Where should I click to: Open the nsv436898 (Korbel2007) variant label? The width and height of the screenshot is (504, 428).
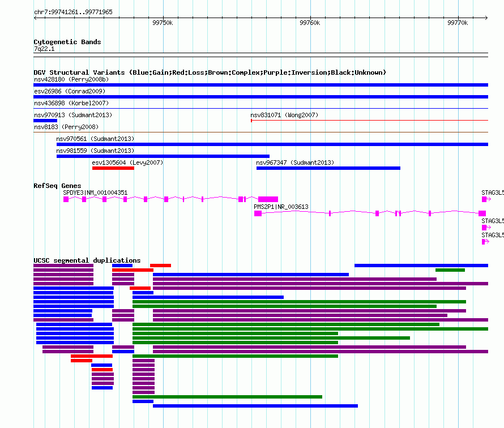[71, 103]
